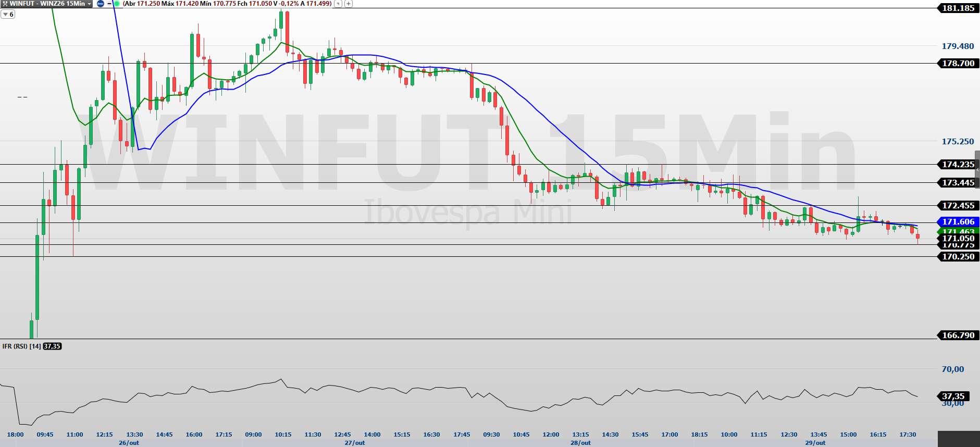980x447 pixels.
Task: Collapse the side panel with the gray arrow handle
Action: [977, 170]
